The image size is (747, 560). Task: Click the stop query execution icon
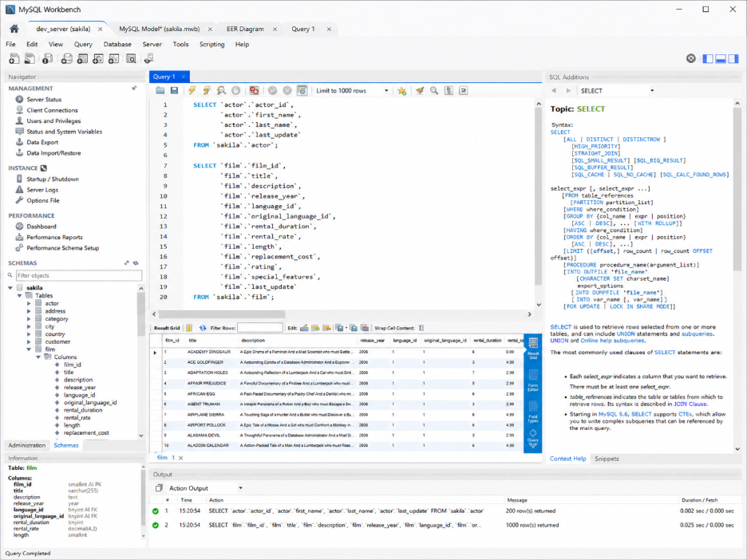[x=235, y=90]
